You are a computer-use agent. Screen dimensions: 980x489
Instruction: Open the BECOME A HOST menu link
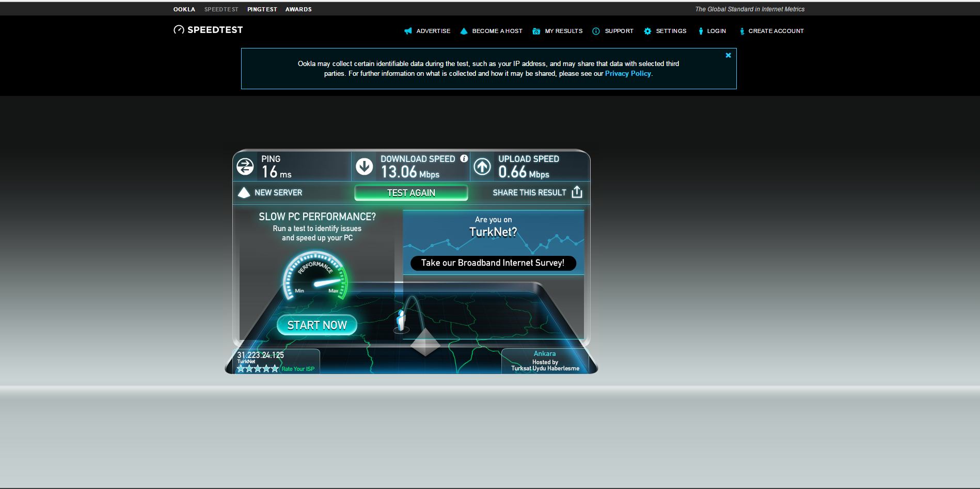497,31
